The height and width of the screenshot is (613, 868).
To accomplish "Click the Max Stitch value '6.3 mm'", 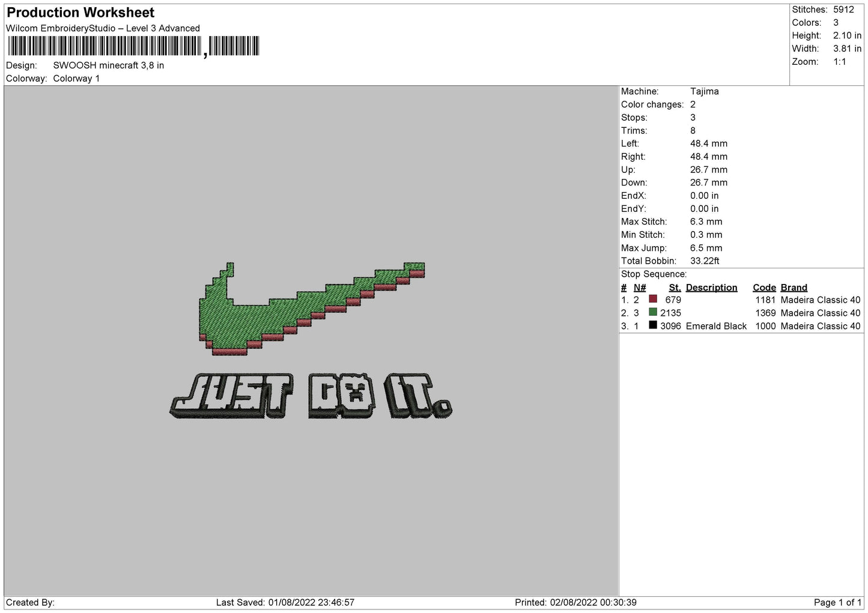I will 706,222.
